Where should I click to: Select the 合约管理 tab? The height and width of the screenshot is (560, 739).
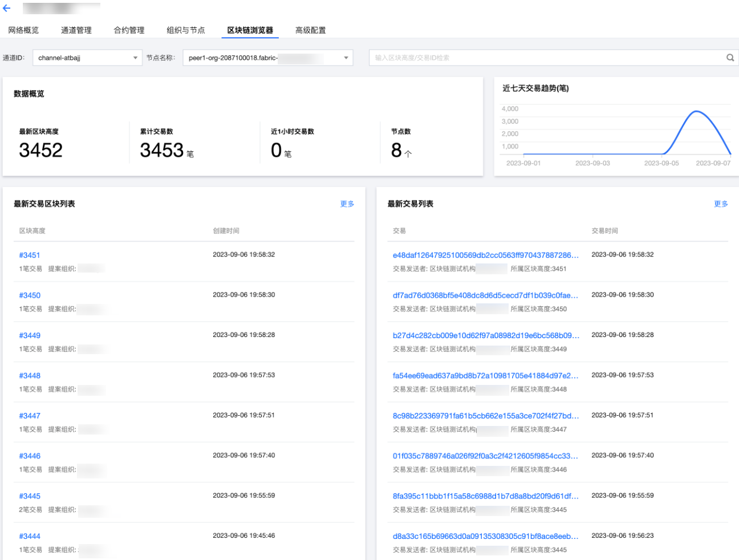coord(129,30)
